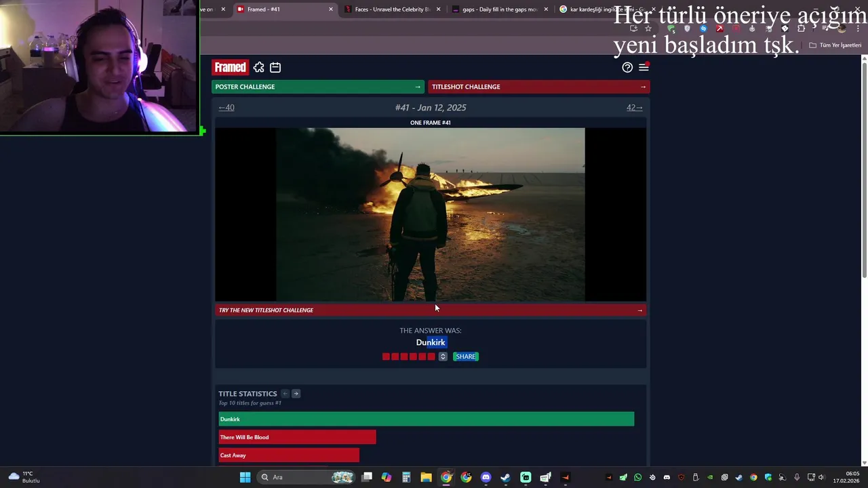The height and width of the screenshot is (488, 868).
Task: Click the Dunkirk frame image
Action: coord(430,214)
